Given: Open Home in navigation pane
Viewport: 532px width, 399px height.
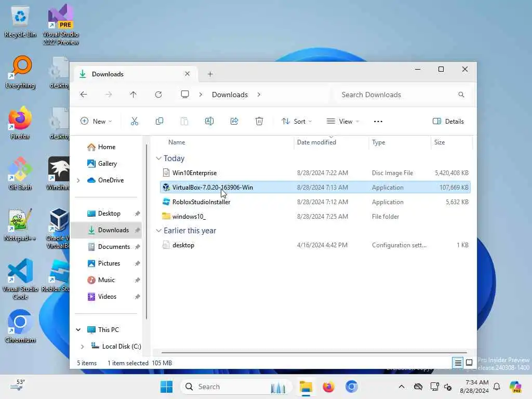Looking at the screenshot, I should click(x=107, y=147).
